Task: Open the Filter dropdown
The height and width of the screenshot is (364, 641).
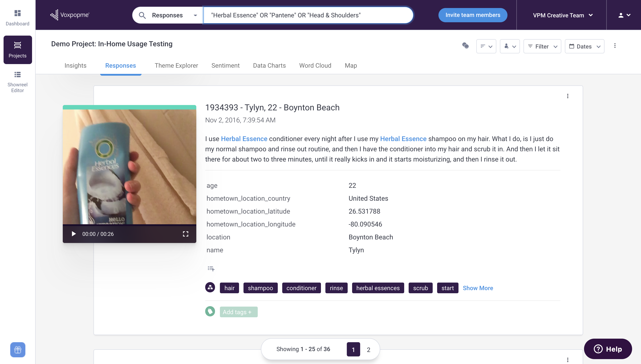Action: click(x=542, y=46)
